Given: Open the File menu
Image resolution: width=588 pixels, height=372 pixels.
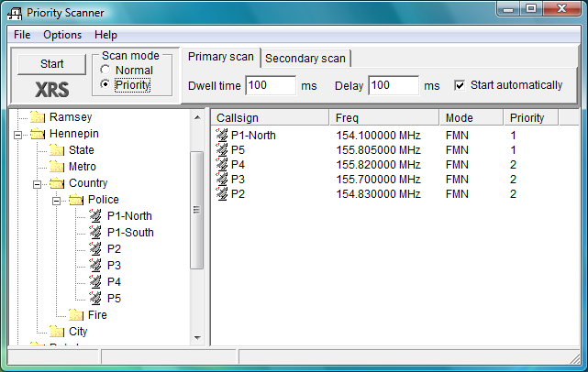Looking at the screenshot, I should [x=22, y=35].
